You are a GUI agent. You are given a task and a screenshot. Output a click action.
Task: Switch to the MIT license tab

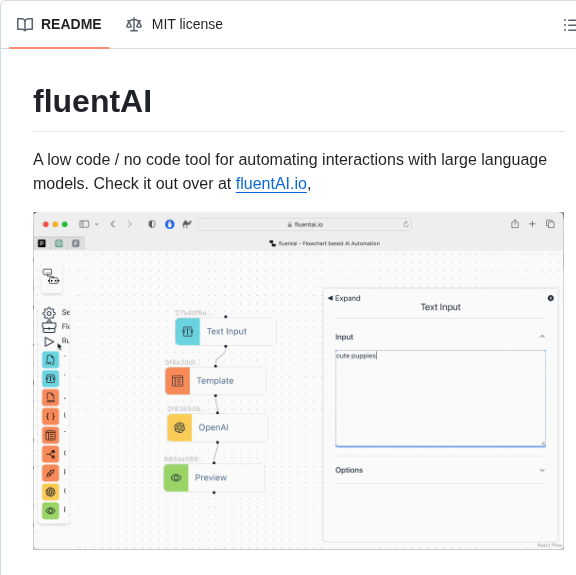(x=174, y=24)
